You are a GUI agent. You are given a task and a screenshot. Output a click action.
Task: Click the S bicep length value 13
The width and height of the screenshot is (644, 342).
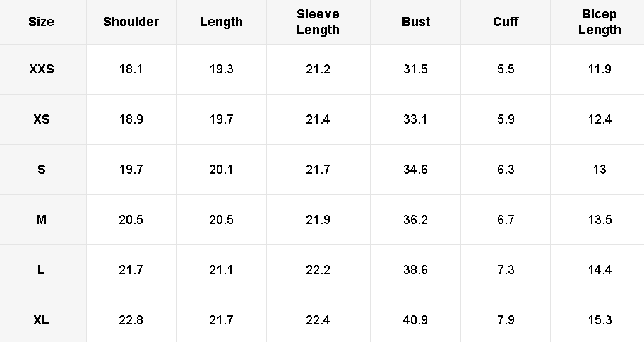pyautogui.click(x=600, y=170)
